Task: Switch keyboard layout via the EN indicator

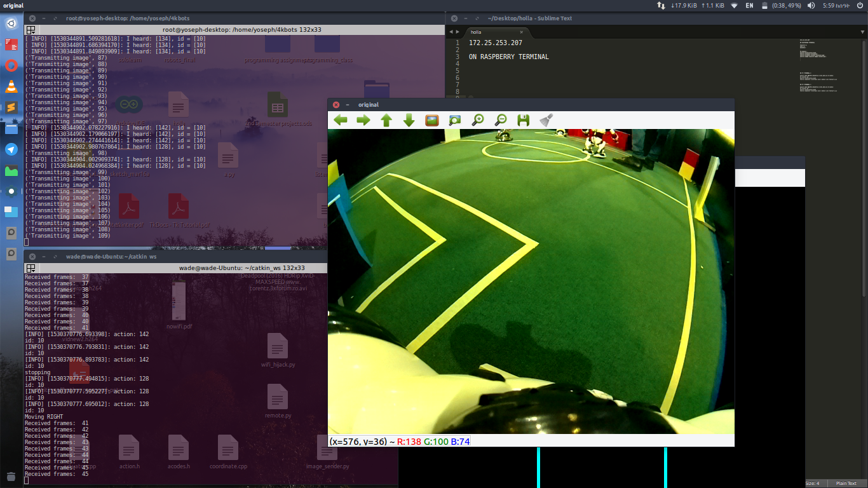Action: point(750,5)
